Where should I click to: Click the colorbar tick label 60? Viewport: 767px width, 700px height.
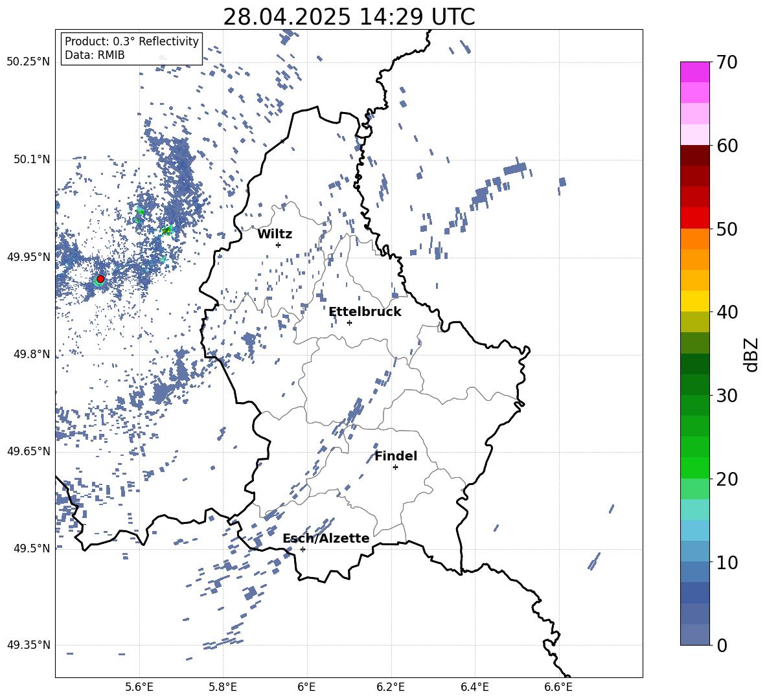pos(727,146)
